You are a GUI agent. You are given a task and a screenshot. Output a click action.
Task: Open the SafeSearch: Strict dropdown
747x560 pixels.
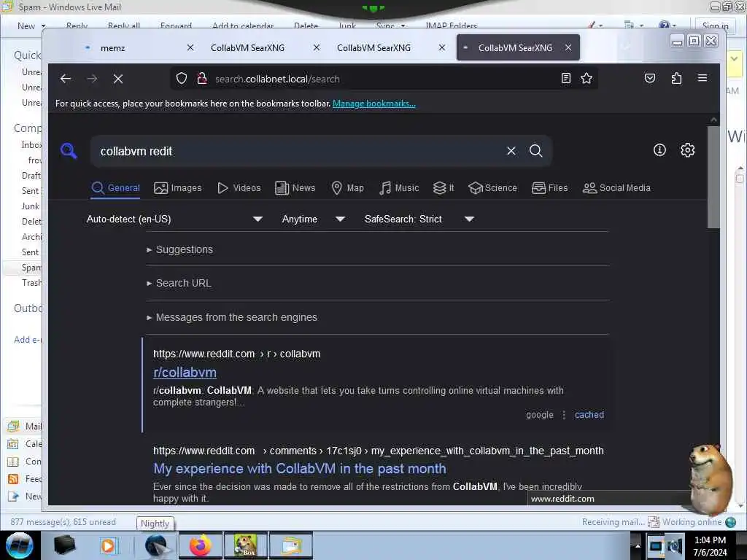point(419,219)
